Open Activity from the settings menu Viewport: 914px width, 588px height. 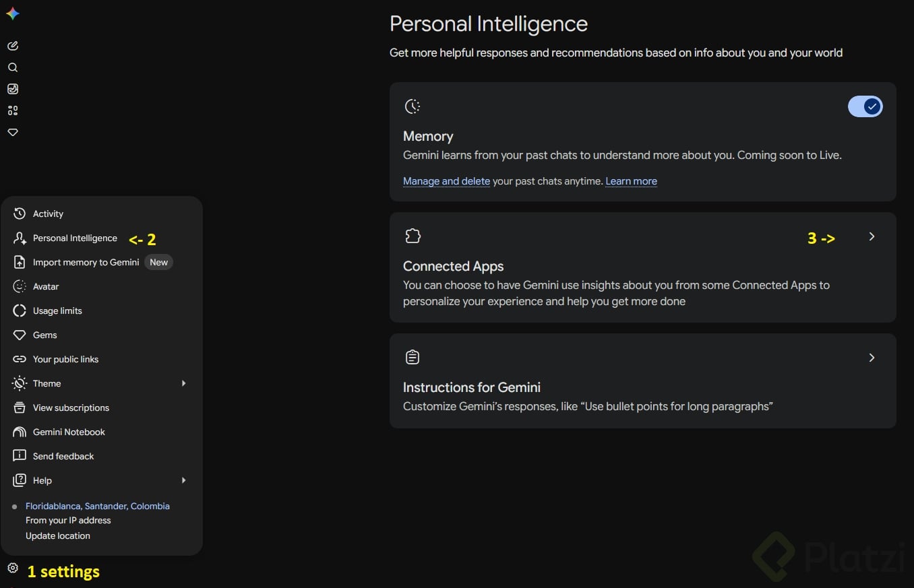point(48,214)
